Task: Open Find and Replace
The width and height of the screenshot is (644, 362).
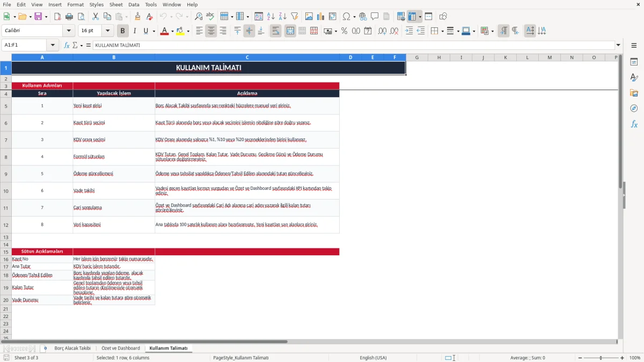Action: (199, 17)
